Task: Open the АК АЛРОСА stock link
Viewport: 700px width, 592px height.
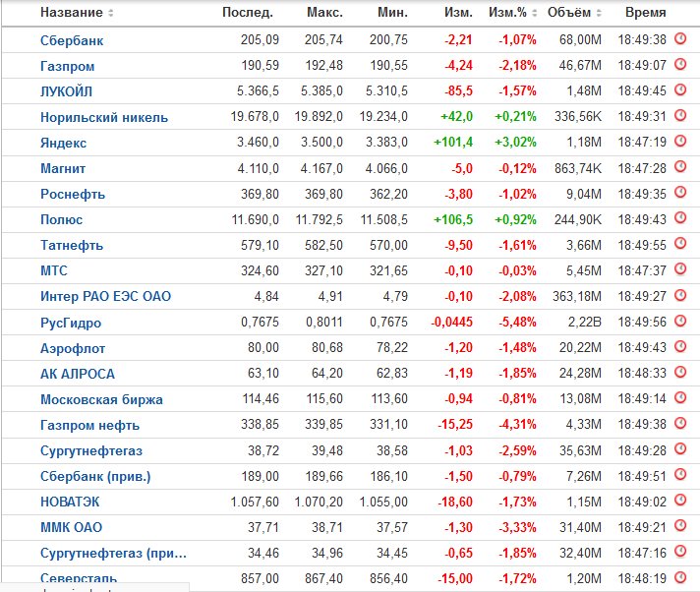Action: coord(78,374)
